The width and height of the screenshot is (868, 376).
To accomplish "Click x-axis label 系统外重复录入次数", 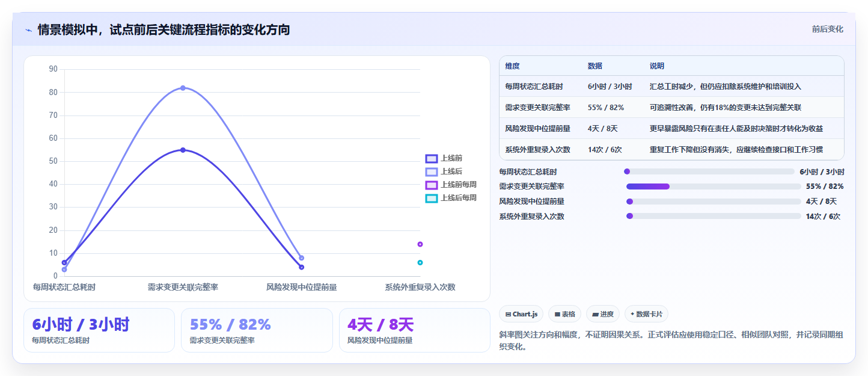I will coord(420,288).
